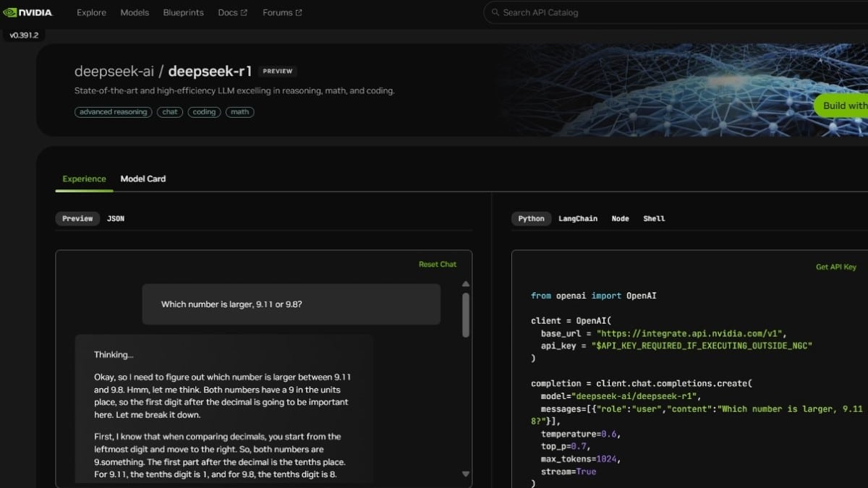The height and width of the screenshot is (488, 868).
Task: Open the Get API Key link
Action: click(835, 266)
